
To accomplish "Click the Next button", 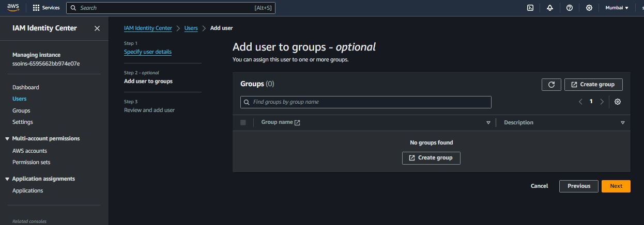I will point(616,186).
